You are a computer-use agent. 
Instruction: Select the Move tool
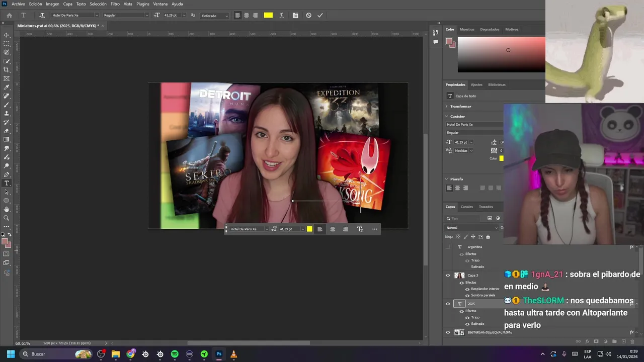click(x=7, y=35)
